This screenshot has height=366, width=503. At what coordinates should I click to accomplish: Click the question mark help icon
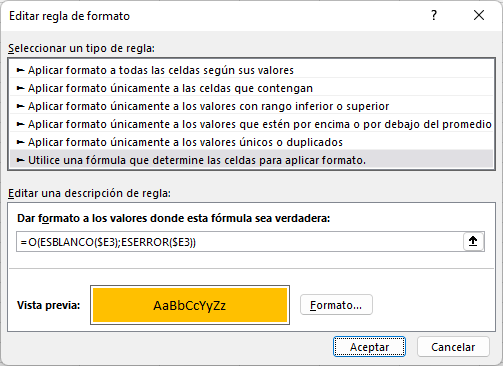434,15
